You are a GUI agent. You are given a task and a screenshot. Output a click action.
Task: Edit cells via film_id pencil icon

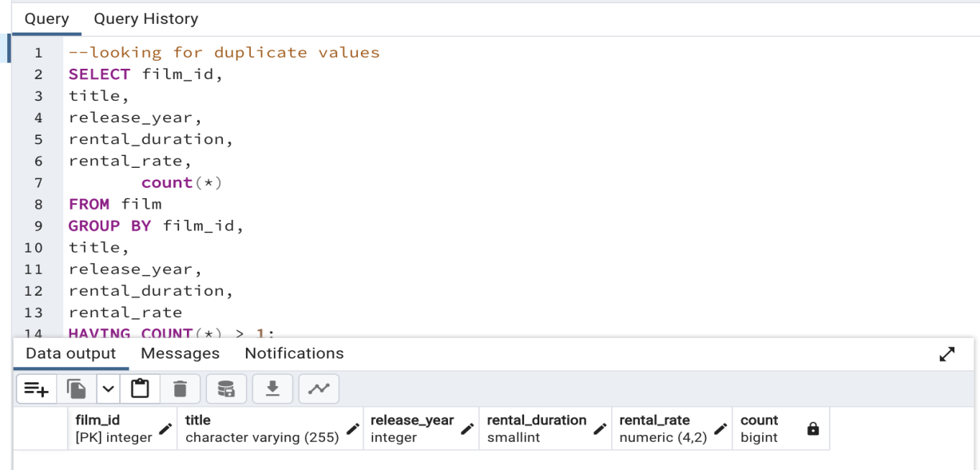163,428
